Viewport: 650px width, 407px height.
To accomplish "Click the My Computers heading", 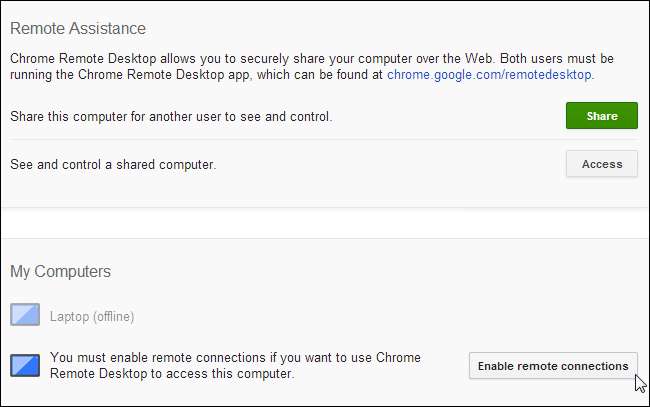I will coord(60,271).
